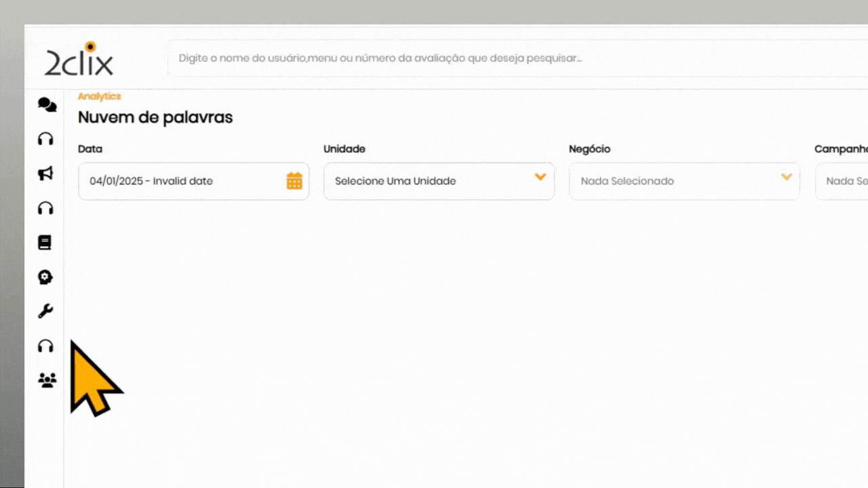The image size is (868, 488).
Task: Click 'Selecione Uma Unidade' combo box text
Action: click(395, 181)
